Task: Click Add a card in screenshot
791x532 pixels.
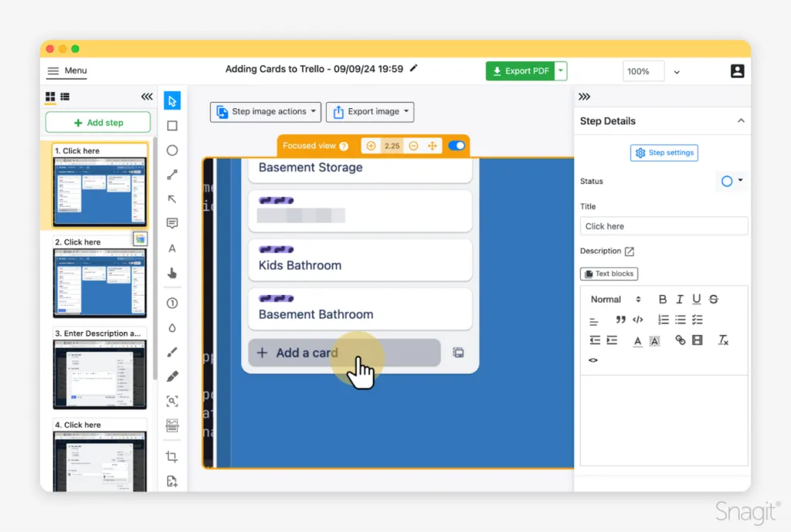Action: coord(344,353)
